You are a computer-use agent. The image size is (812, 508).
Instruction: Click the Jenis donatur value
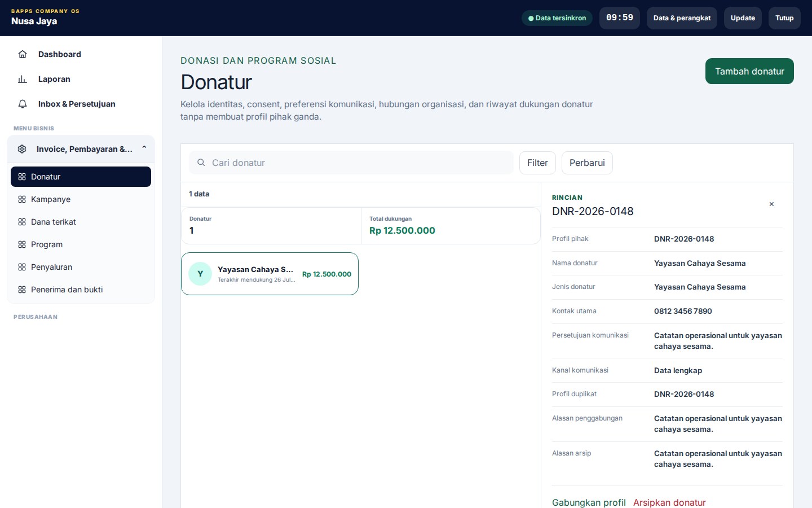tap(700, 287)
